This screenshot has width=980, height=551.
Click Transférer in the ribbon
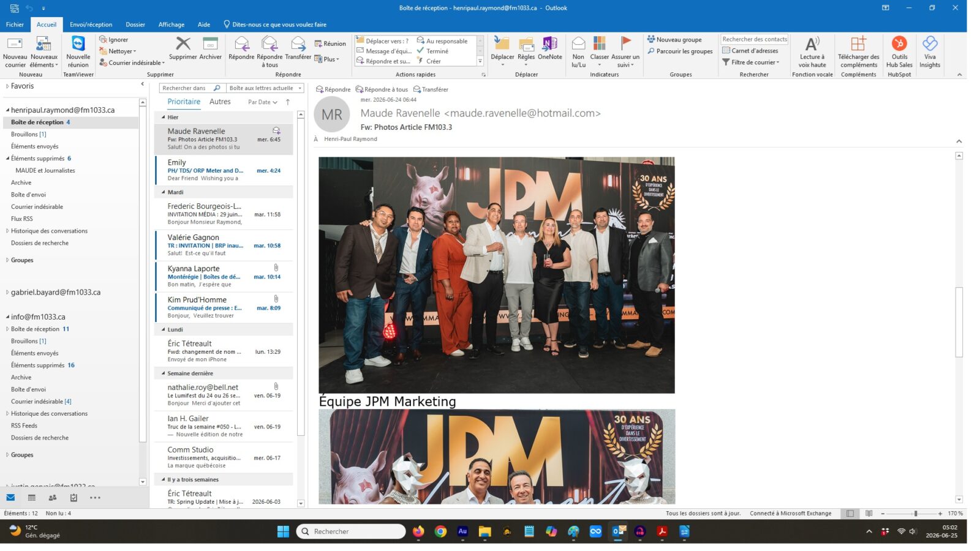(x=298, y=48)
